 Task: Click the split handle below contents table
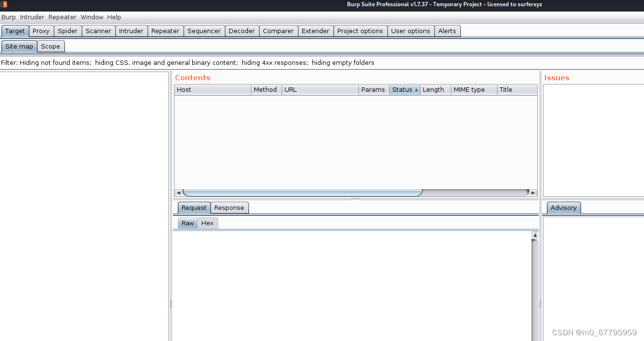pyautogui.click(x=356, y=198)
